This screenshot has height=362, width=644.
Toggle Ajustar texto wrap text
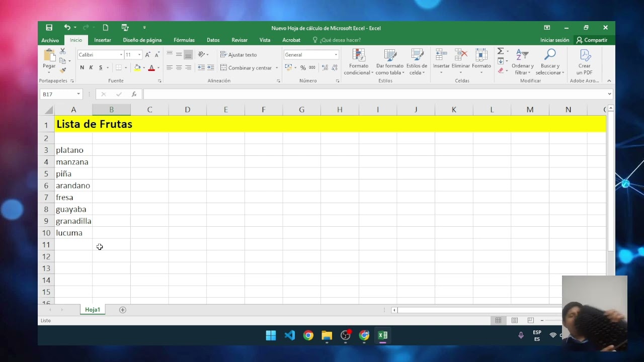click(238, 54)
